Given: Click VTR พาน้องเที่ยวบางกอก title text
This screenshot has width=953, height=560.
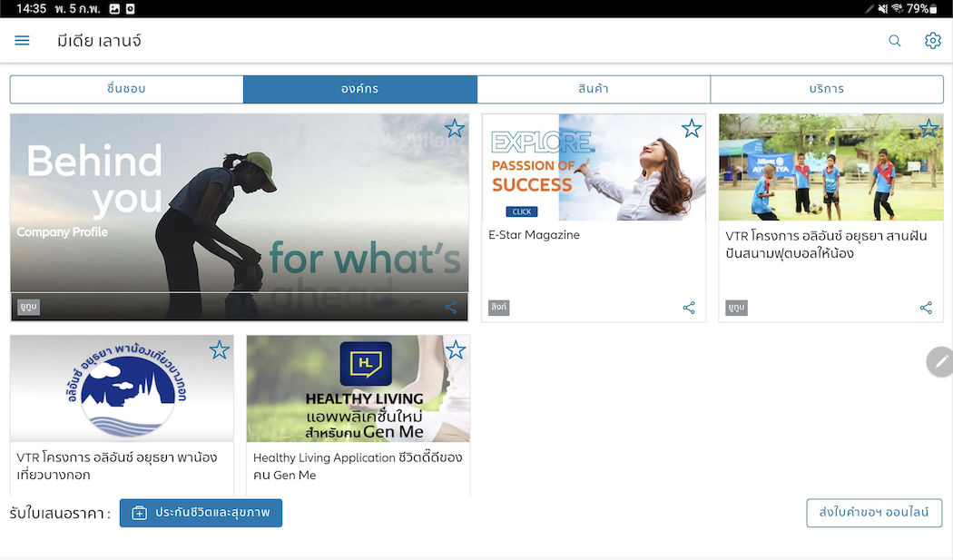Looking at the screenshot, I should click(x=117, y=466).
